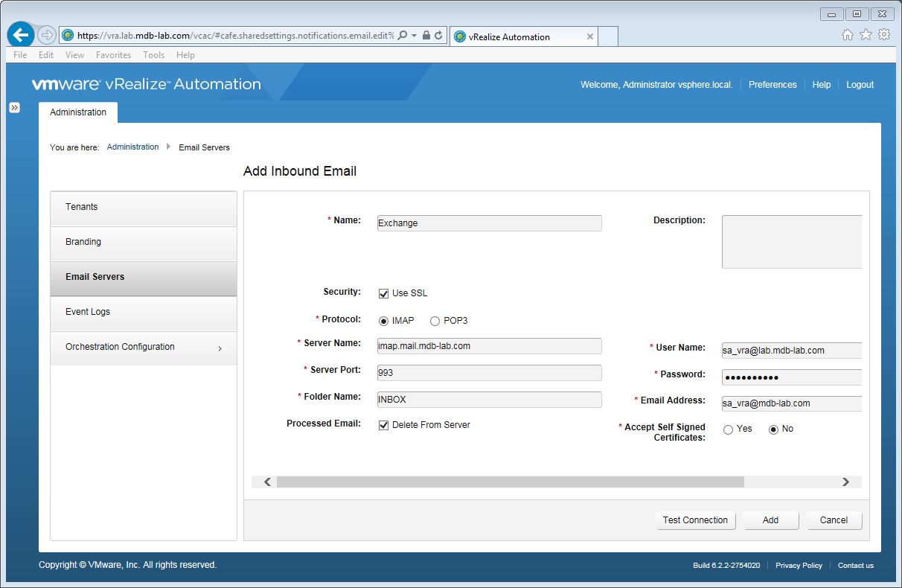
Task: Click the favorites star icon
Action: point(866,35)
